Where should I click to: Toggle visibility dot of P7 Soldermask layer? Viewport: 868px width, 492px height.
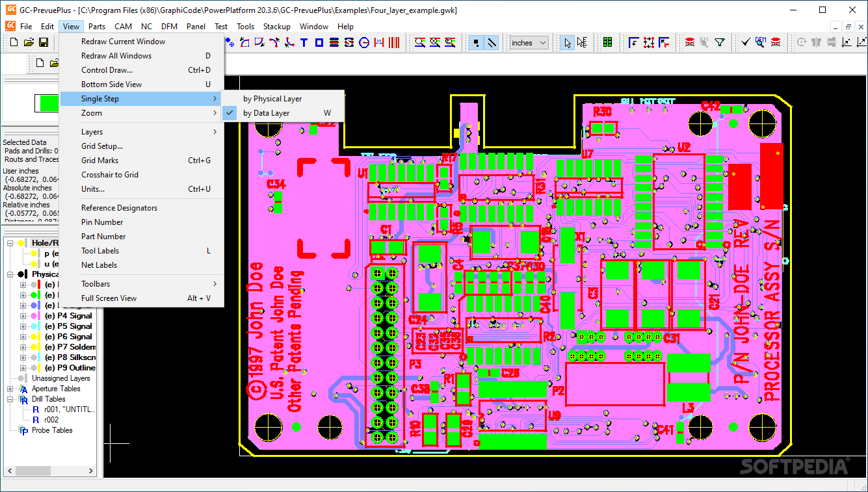point(35,347)
